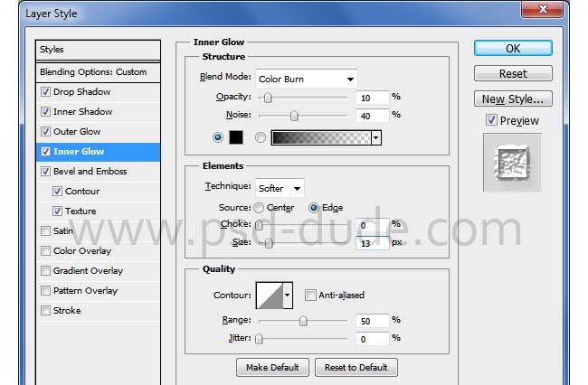Click the Make Default button
The width and height of the screenshot is (588, 385).
pos(273,367)
